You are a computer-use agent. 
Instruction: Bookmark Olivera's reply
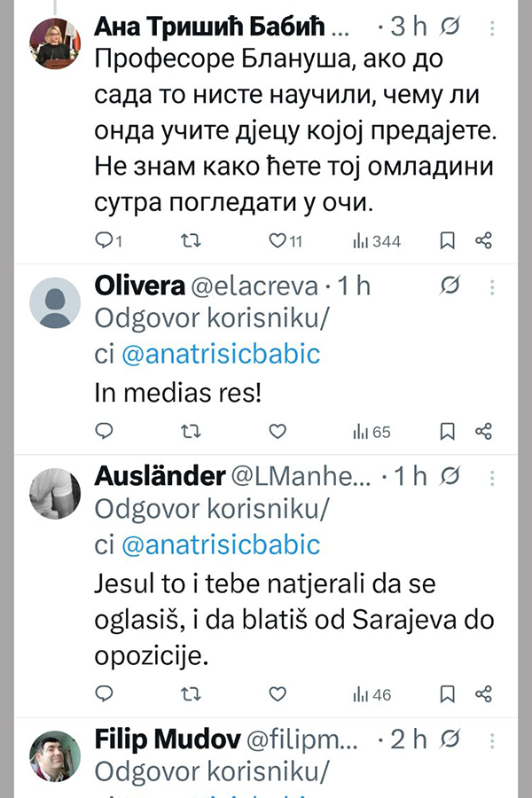448,432
